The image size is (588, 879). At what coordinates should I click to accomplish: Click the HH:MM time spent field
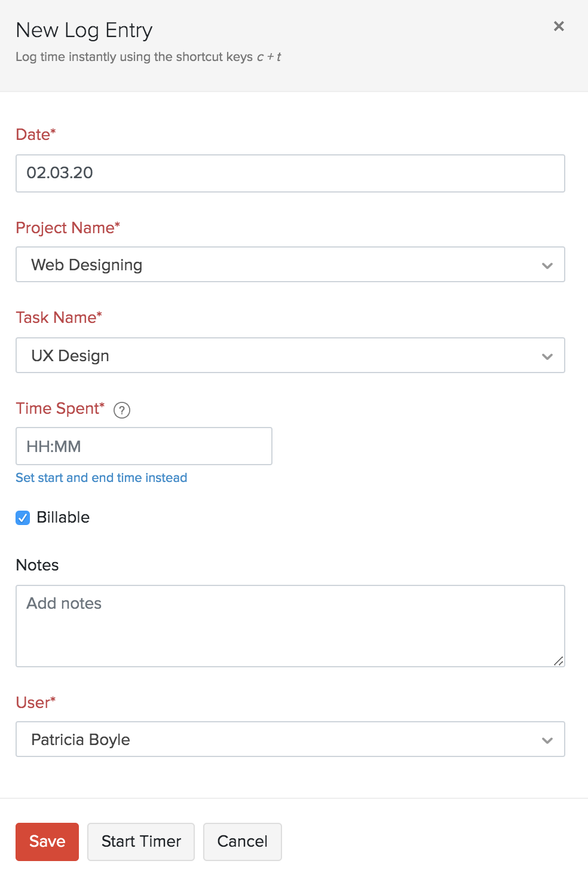(x=143, y=446)
